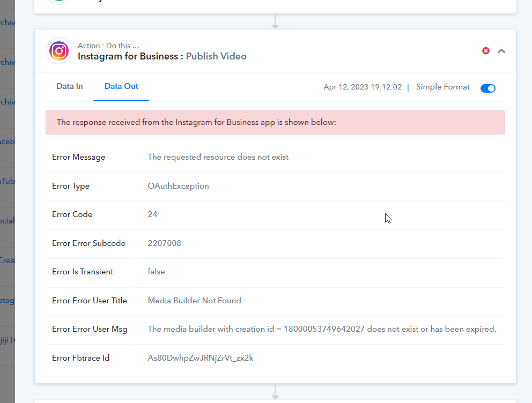Click the red error status icon
This screenshot has width=532, height=403.
click(486, 51)
